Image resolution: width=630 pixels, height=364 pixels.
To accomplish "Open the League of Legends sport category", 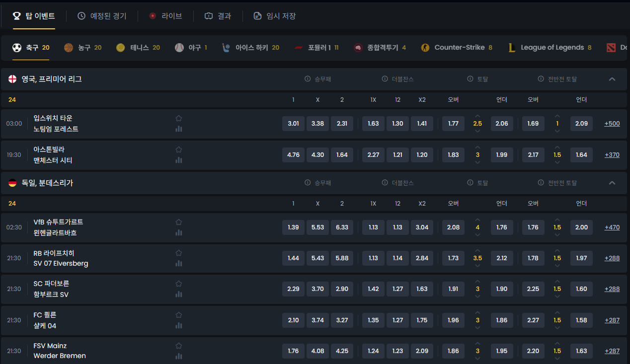I will tap(550, 48).
